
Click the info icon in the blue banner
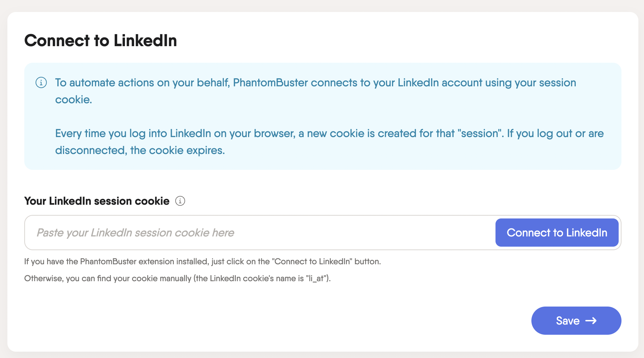click(41, 83)
